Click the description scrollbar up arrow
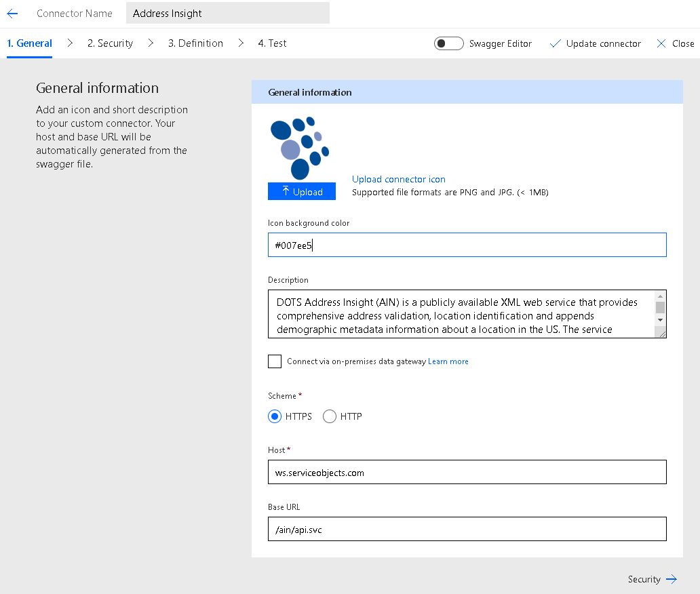 click(x=660, y=296)
